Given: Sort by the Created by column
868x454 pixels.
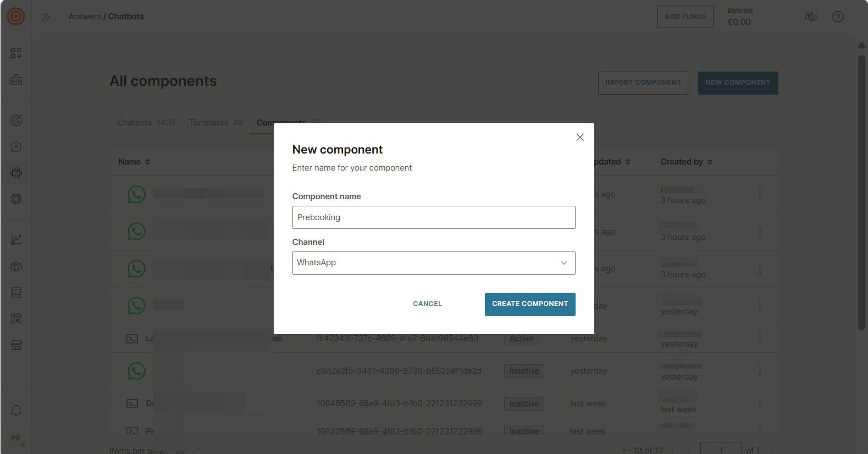Looking at the screenshot, I should tap(687, 162).
